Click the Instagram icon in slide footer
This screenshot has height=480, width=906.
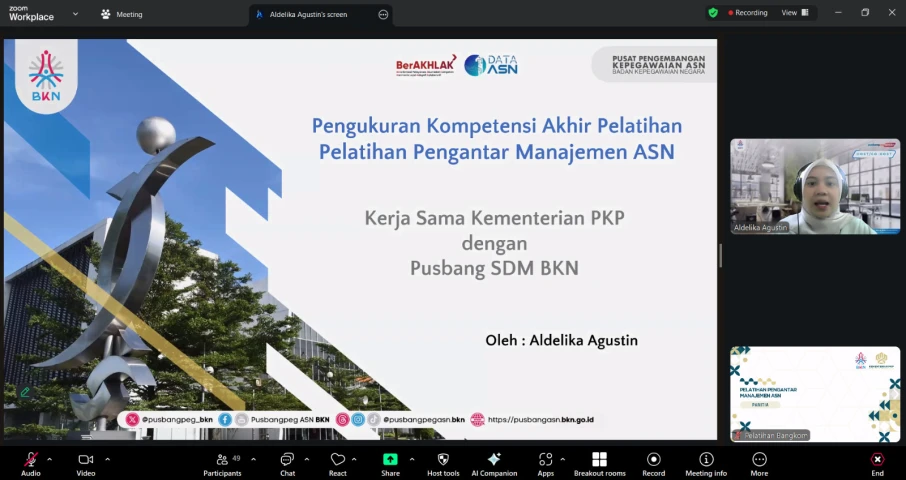[358, 419]
